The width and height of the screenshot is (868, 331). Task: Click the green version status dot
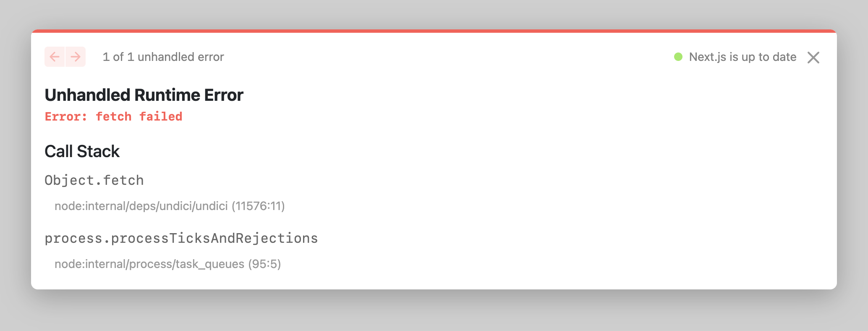coord(678,57)
